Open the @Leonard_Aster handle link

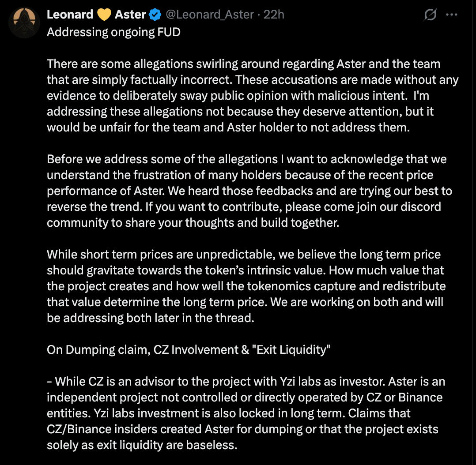210,15
